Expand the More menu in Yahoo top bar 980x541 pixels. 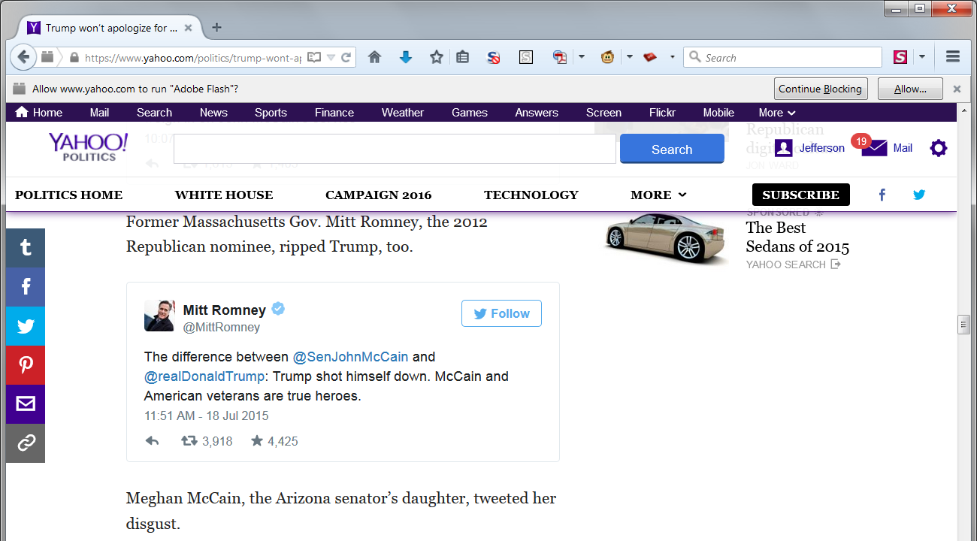[777, 113]
